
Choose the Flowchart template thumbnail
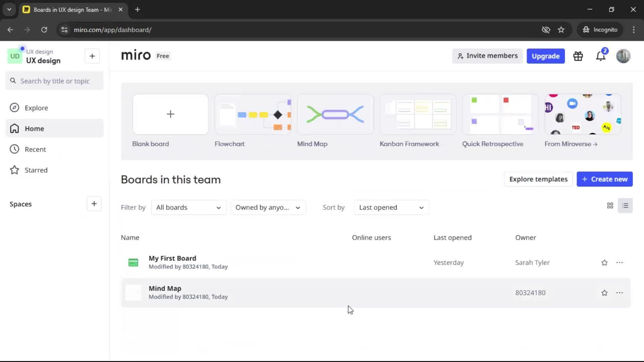point(253,114)
